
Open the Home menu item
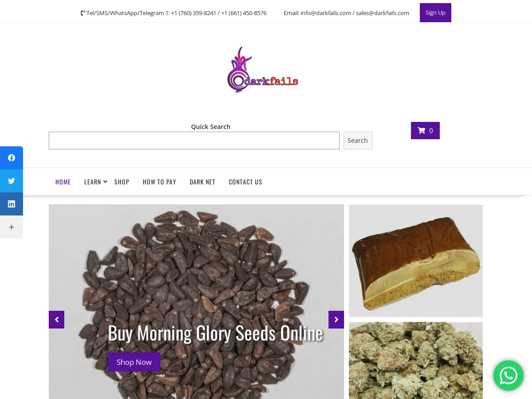63,182
